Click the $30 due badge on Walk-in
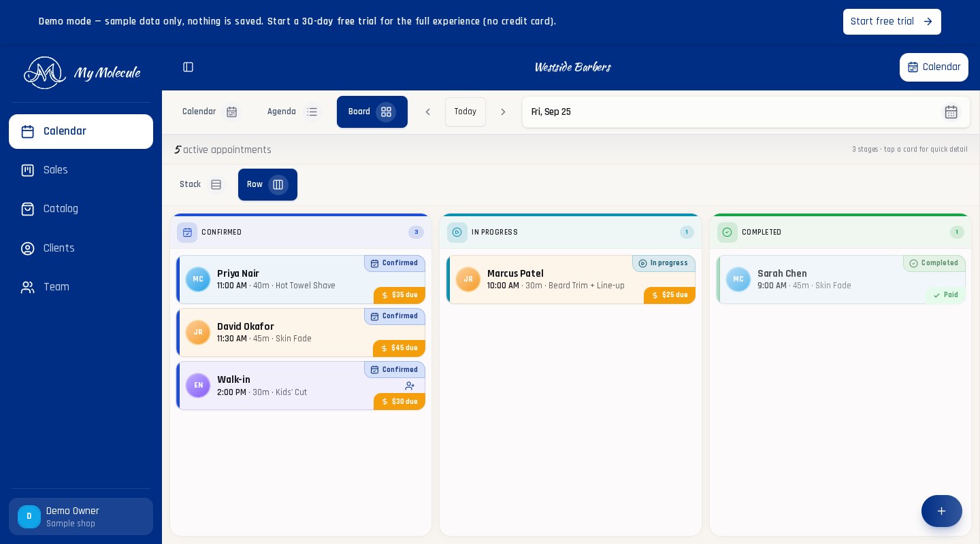Screen dimensions: 980x544 point(399,402)
